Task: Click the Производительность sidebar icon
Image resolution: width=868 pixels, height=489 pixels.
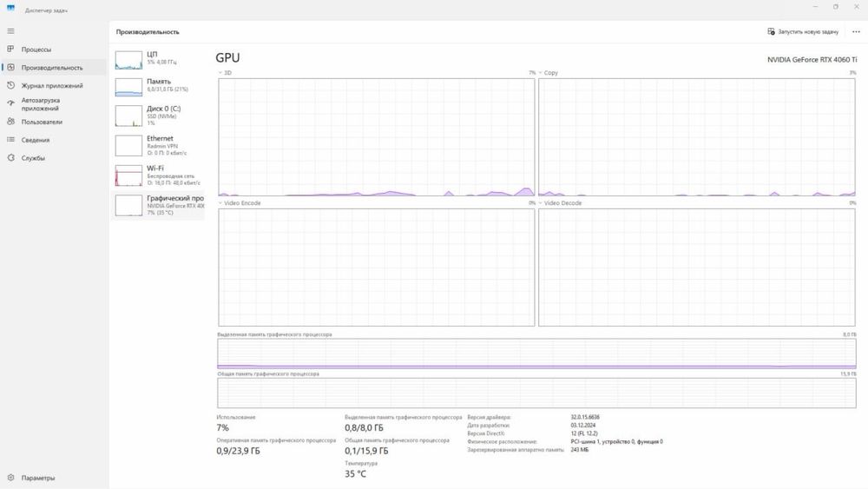Action: [x=10, y=68]
